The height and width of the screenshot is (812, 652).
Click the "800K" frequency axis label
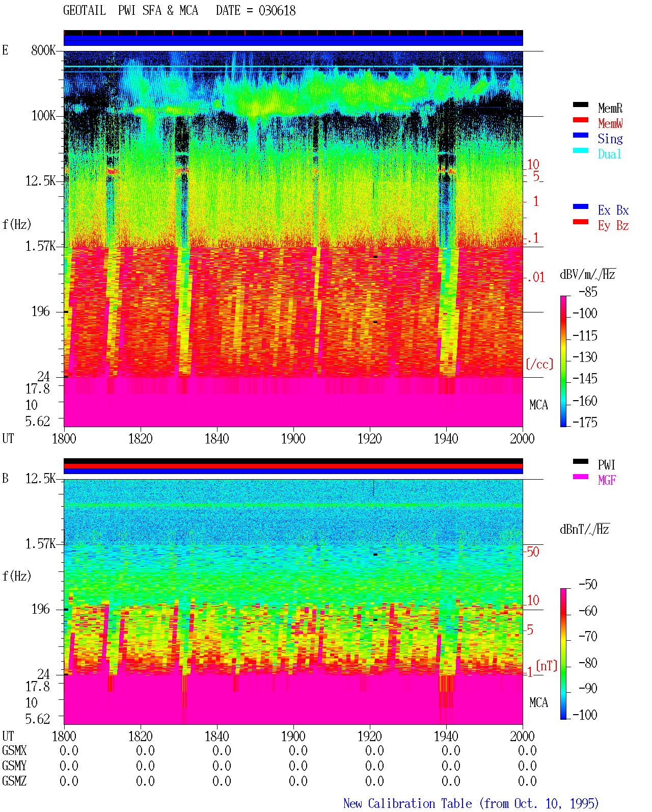coord(43,50)
